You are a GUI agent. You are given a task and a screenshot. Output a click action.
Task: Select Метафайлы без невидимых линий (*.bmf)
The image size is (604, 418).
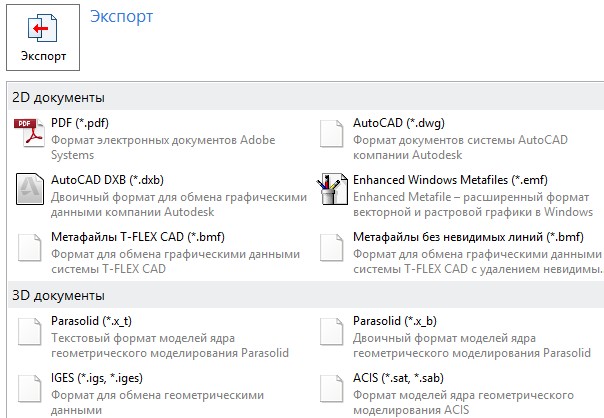pos(468,237)
